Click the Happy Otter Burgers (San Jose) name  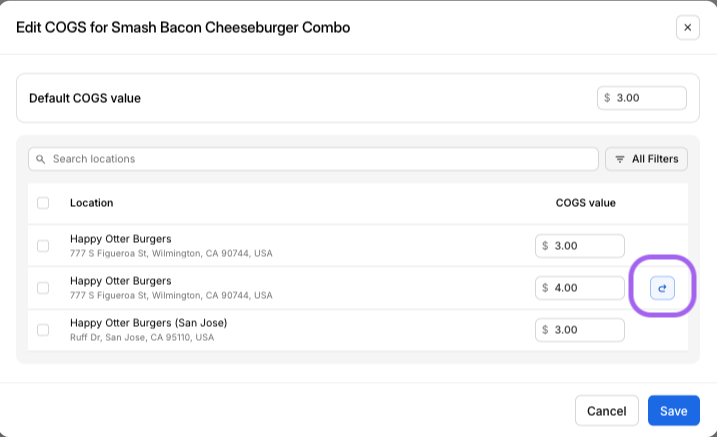pos(148,323)
